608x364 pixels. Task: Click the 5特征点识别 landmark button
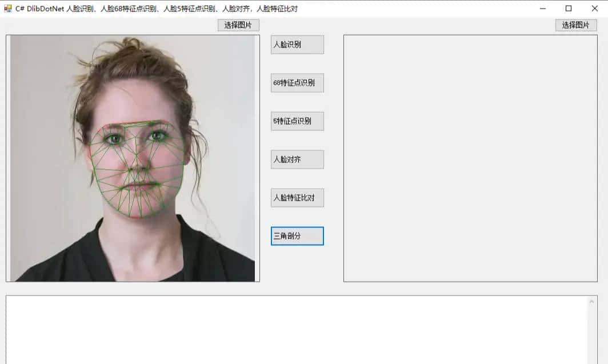[297, 121]
